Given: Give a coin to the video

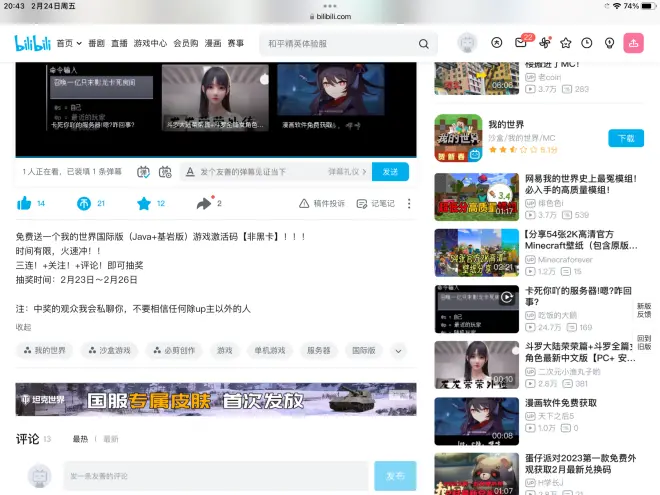Looking at the screenshot, I should [x=84, y=203].
